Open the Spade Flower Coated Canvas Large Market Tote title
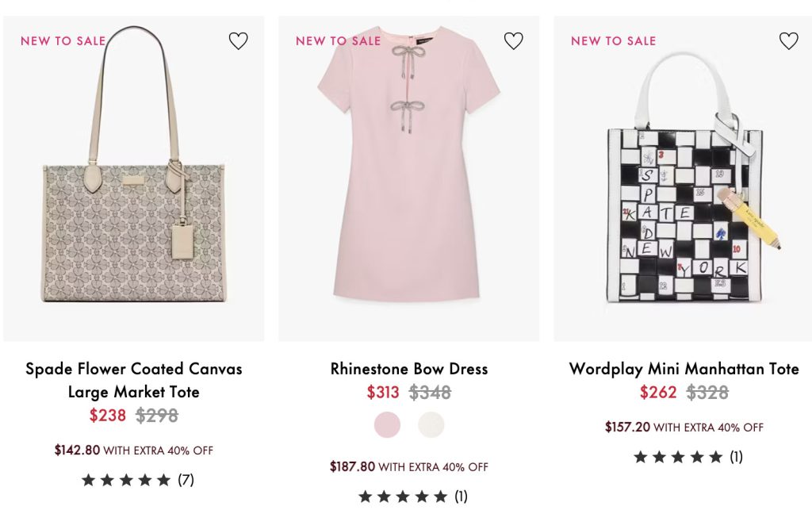This screenshot has width=812, height=510. point(133,380)
